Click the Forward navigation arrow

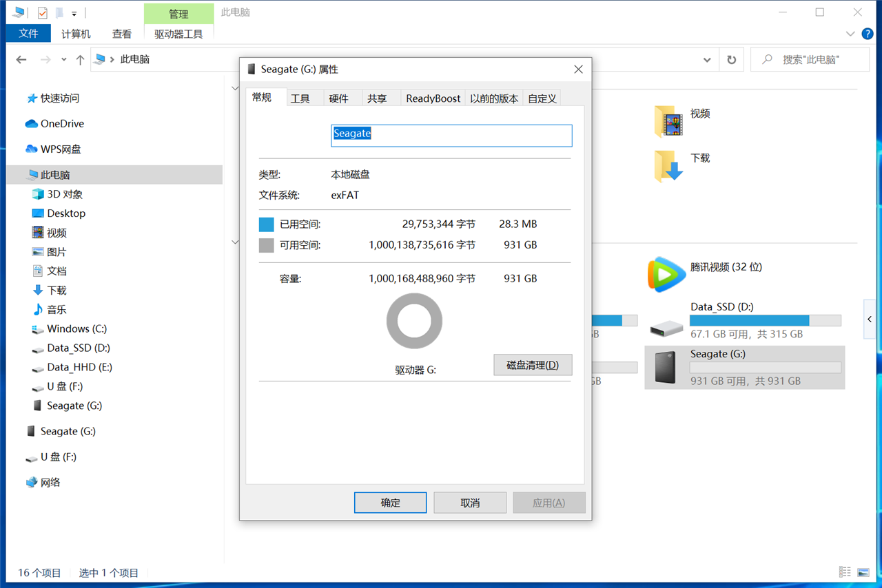coord(45,60)
